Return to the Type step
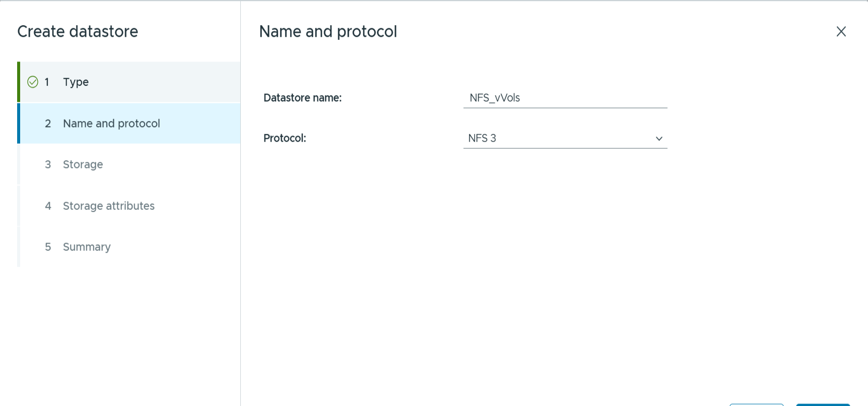The height and width of the screenshot is (406, 868). [76, 82]
